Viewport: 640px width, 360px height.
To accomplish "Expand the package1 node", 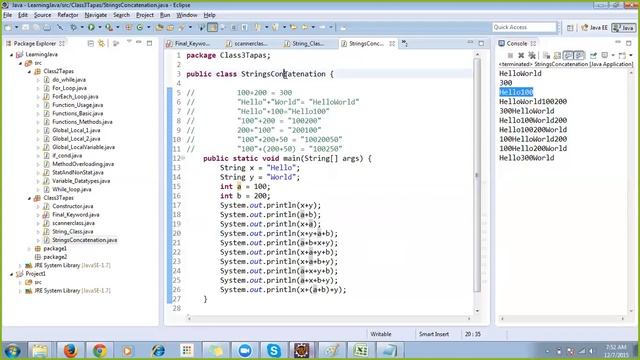I will [29, 249].
